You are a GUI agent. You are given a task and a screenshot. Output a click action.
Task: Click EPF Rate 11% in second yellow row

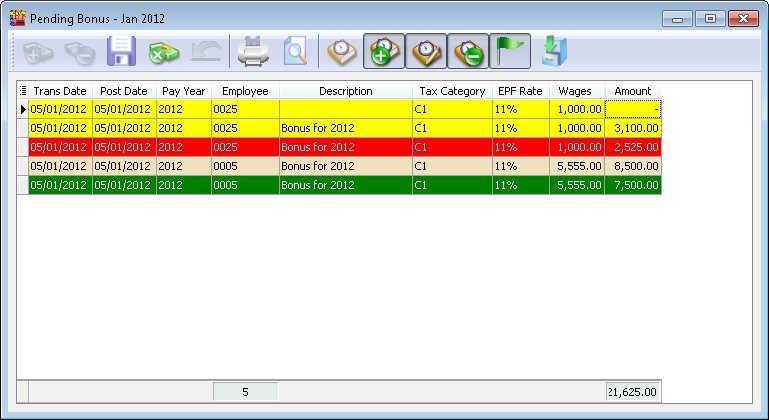[521, 128]
